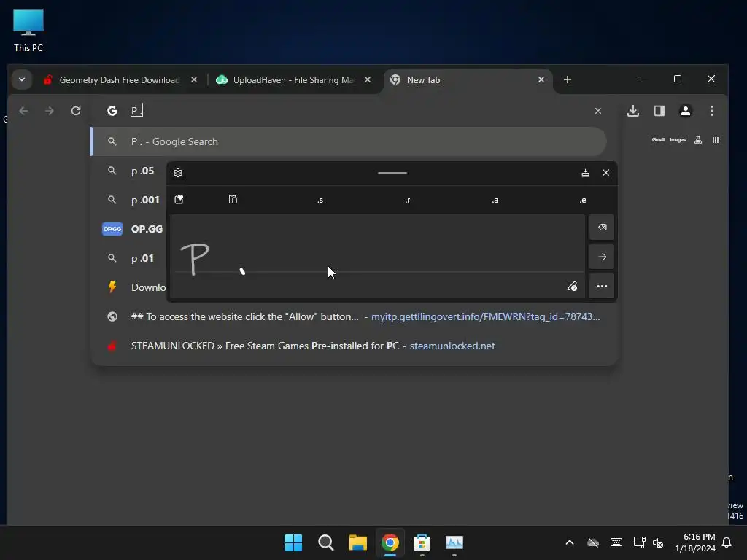This screenshot has height=560, width=747.
Task: Choose the '.e' handwriting suggestion
Action: coord(583,200)
